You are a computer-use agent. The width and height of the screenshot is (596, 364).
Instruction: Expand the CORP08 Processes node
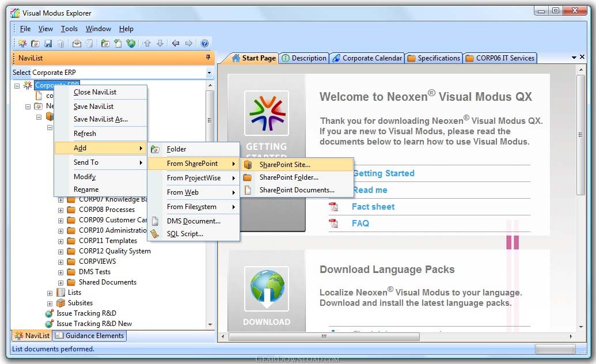tap(60, 210)
